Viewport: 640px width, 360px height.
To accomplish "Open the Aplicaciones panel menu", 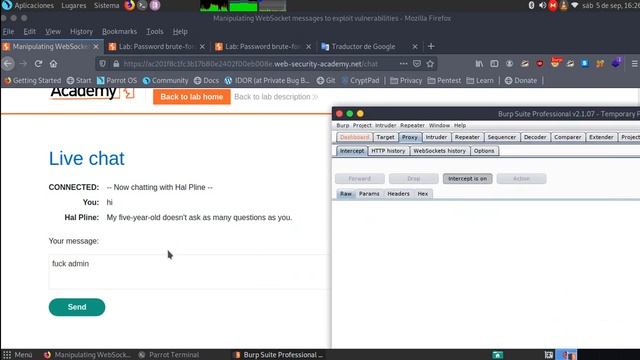I will click(x=34, y=5).
